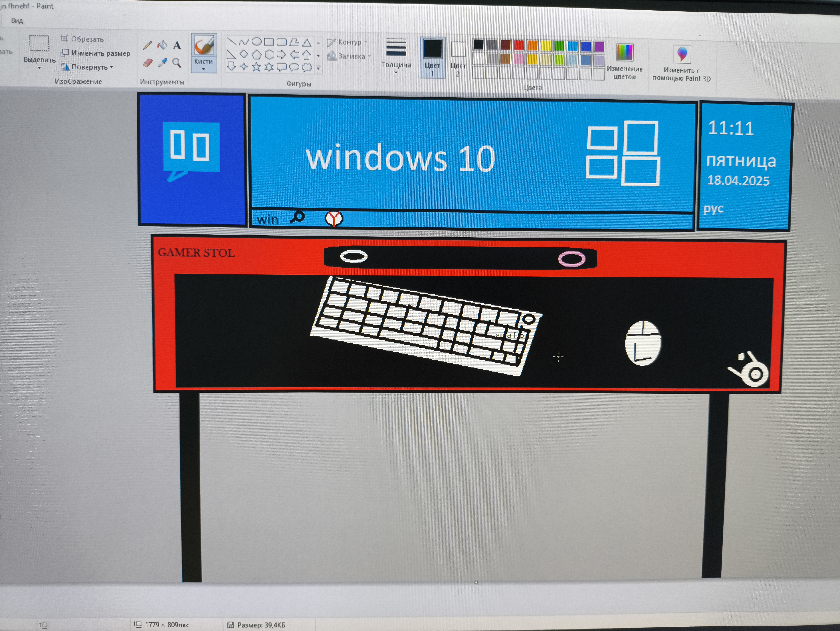The image size is (840, 631).
Task: Activate Цвет 1 foreground color
Action: (x=433, y=57)
